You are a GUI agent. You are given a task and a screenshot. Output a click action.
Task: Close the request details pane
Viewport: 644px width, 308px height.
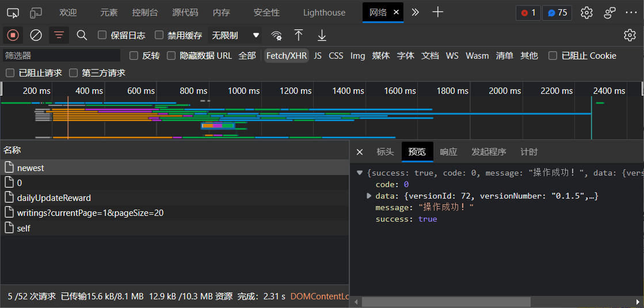click(360, 152)
